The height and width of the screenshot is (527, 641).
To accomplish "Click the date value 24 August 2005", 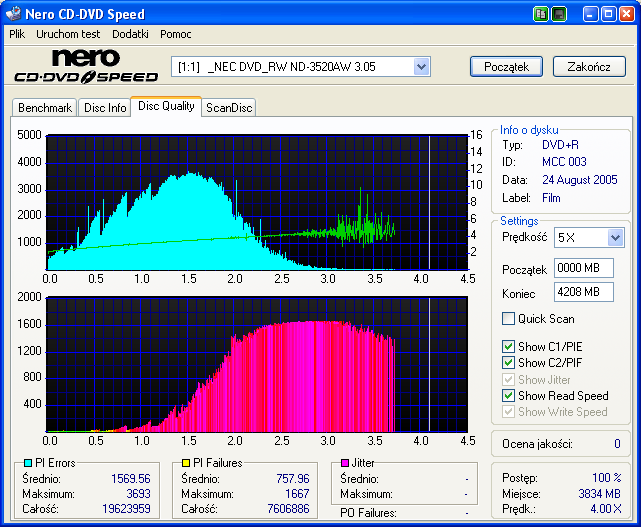I will (x=580, y=180).
